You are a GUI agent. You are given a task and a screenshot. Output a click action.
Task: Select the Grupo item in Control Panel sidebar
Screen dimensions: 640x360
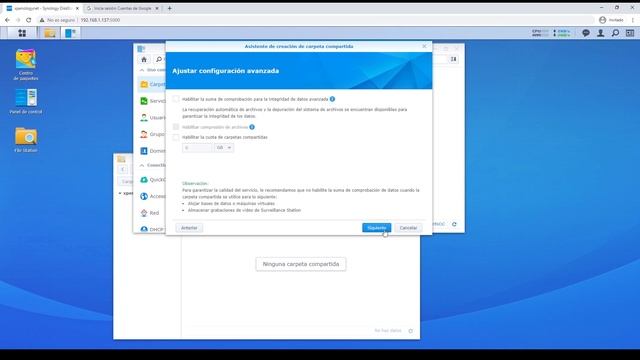pyautogui.click(x=153, y=134)
